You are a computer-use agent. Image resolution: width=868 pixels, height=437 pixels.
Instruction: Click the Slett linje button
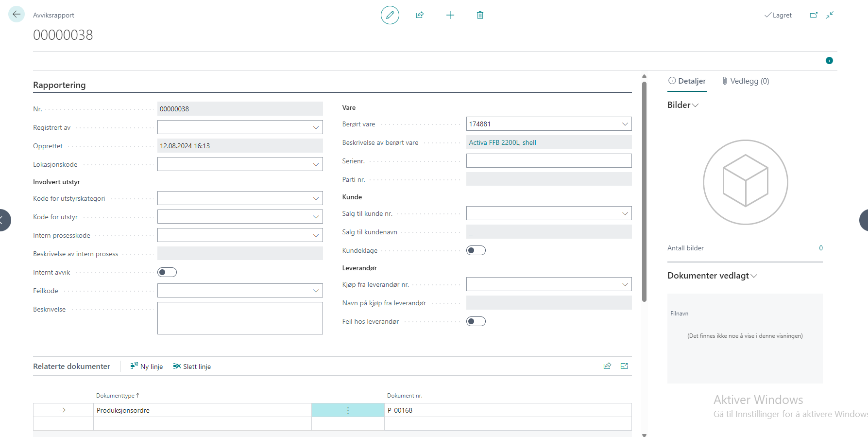coord(192,367)
